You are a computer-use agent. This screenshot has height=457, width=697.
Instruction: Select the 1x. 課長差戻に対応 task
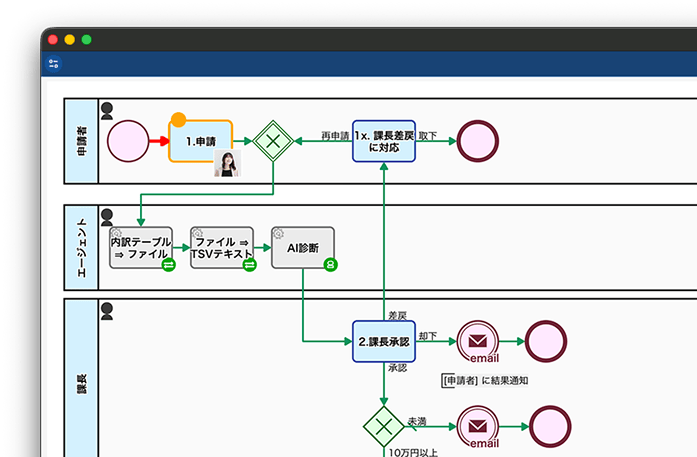[384, 141]
